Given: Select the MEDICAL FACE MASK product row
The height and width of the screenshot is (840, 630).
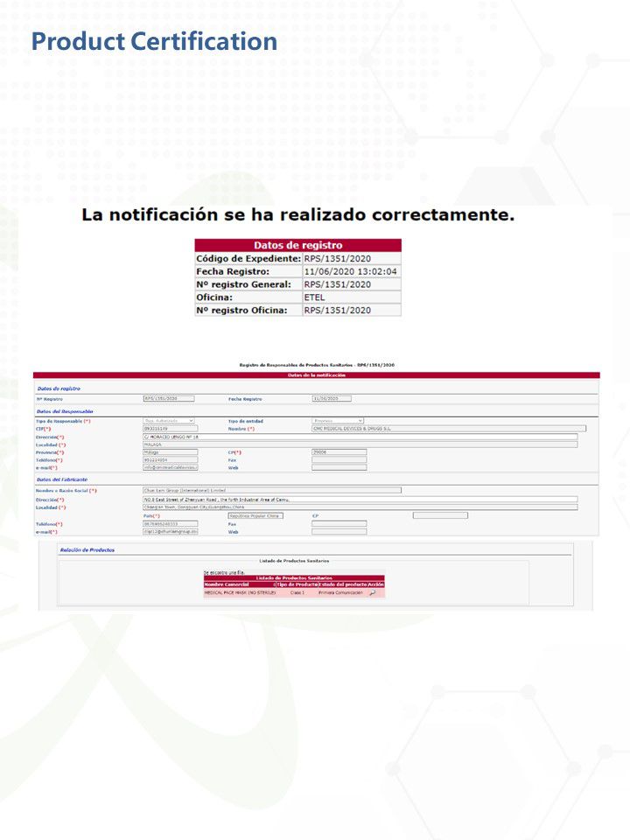Looking at the screenshot, I should click(294, 592).
